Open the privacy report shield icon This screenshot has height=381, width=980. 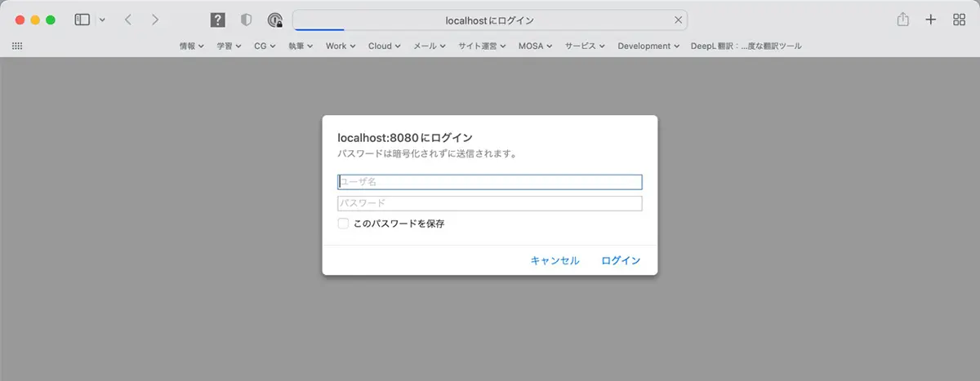click(x=246, y=20)
